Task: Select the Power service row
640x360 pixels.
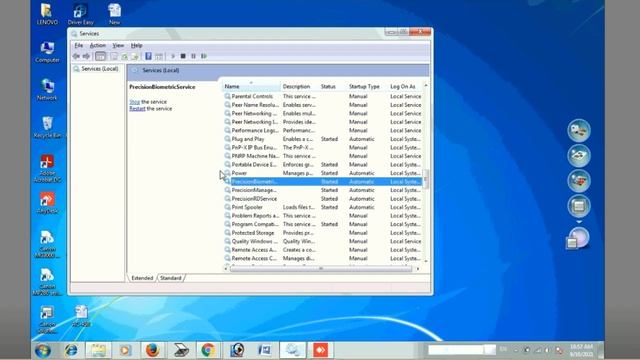Action: click(x=322, y=173)
